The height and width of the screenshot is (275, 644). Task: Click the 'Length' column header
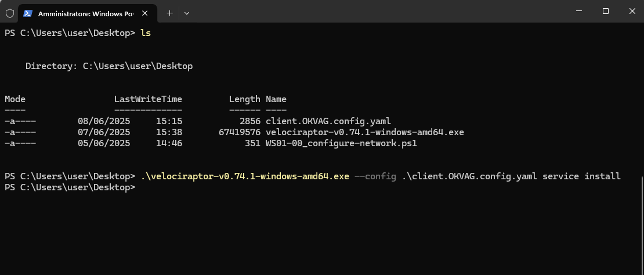point(244,99)
